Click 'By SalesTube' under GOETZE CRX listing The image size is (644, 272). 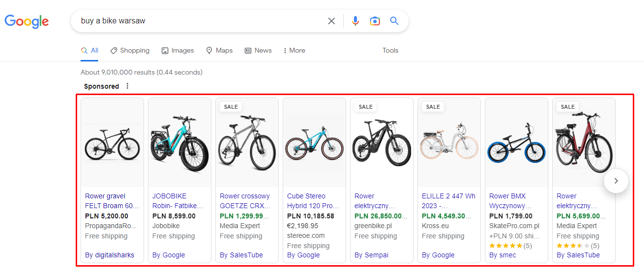(x=241, y=255)
